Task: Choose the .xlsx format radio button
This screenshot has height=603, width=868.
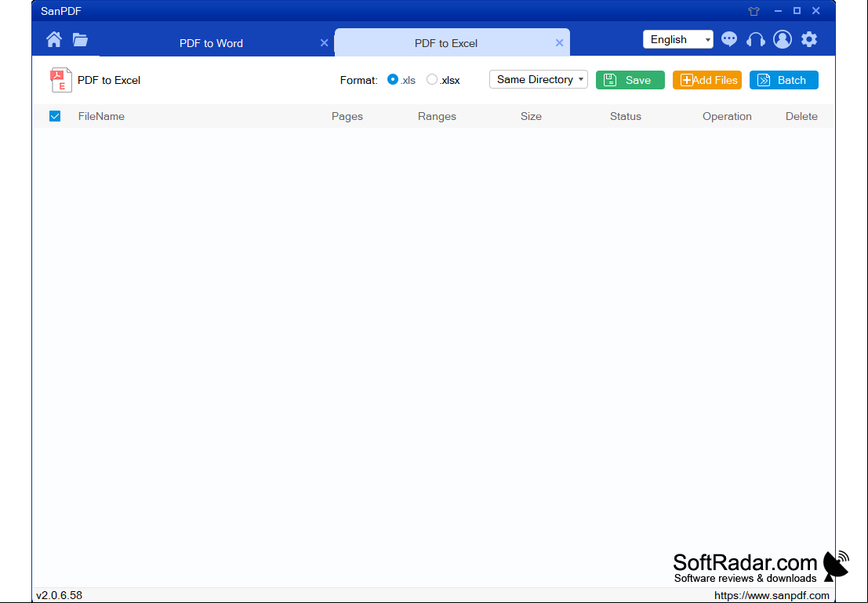Action: 432,79
